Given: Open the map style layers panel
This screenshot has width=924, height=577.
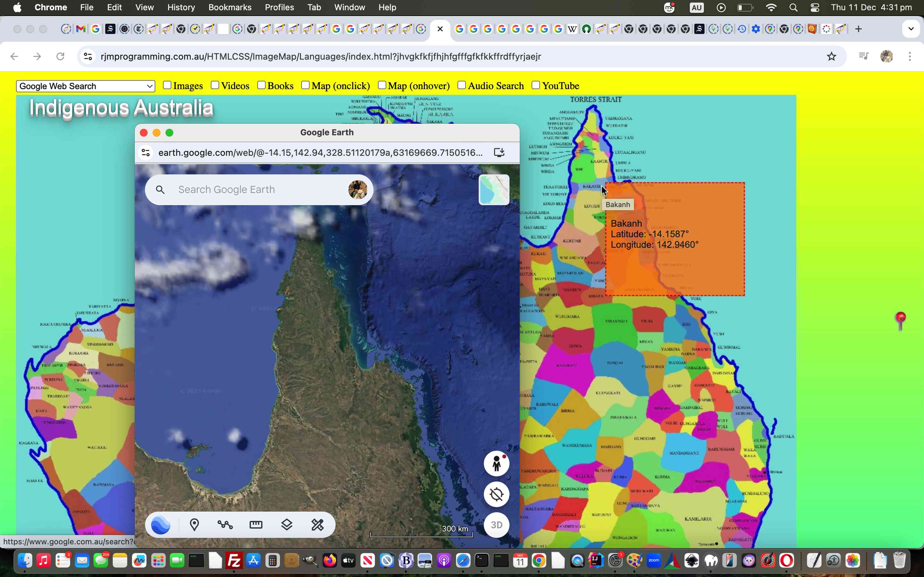Looking at the screenshot, I should tap(287, 524).
